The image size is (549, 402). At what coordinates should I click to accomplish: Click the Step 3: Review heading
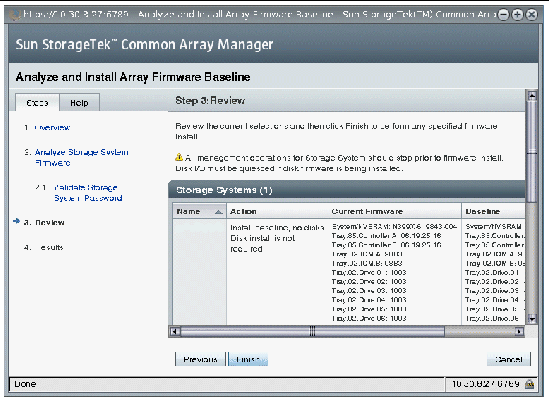[x=210, y=100]
